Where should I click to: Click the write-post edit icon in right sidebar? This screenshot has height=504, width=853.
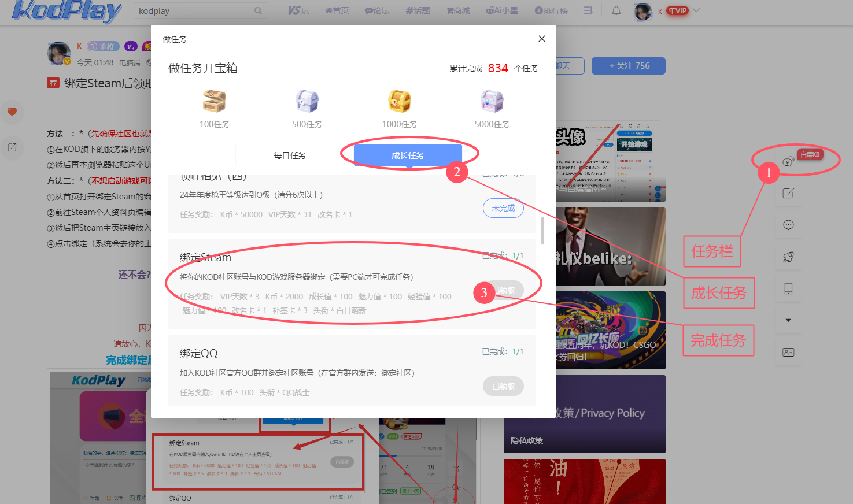(x=788, y=193)
